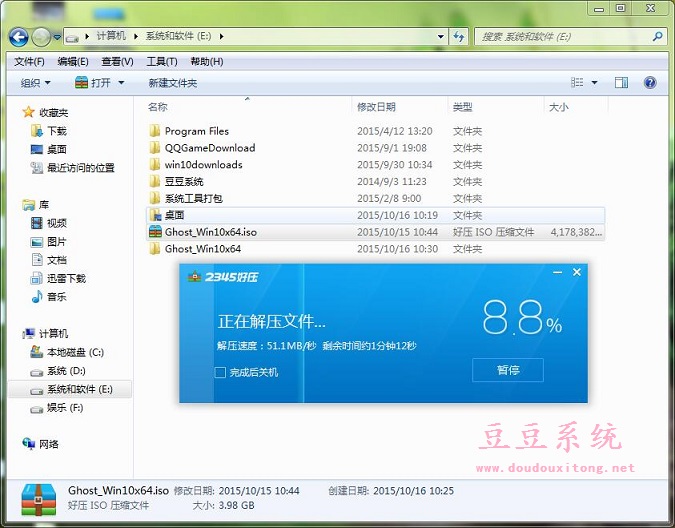
Task: Enable the 完成后关机 checkbox
Action: (x=220, y=372)
